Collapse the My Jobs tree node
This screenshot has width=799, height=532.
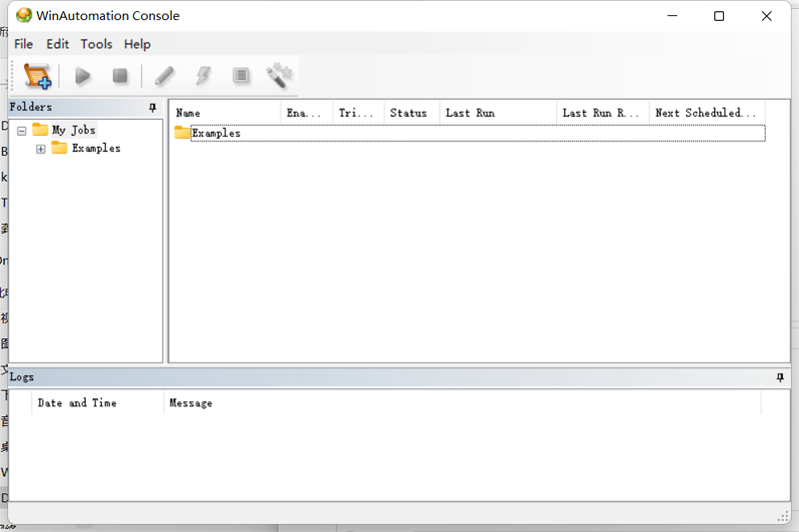[x=21, y=131]
